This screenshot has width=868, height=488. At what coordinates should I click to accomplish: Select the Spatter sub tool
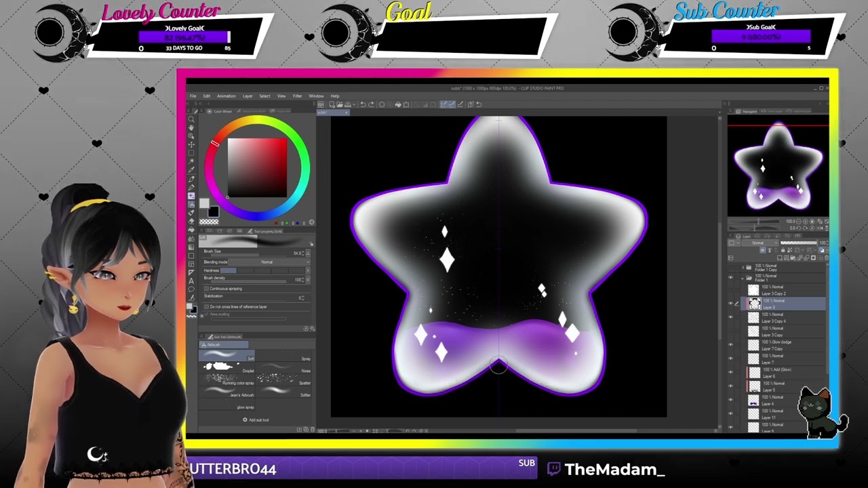283,380
